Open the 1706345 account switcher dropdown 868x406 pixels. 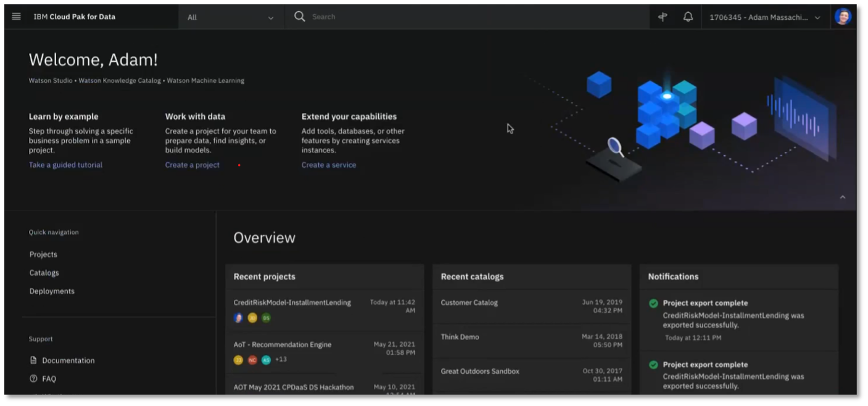(765, 17)
